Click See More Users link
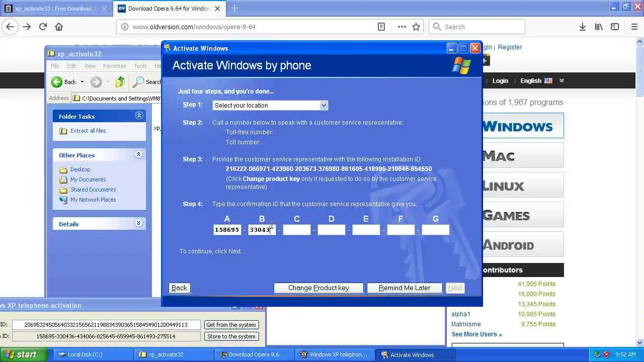 476,334
